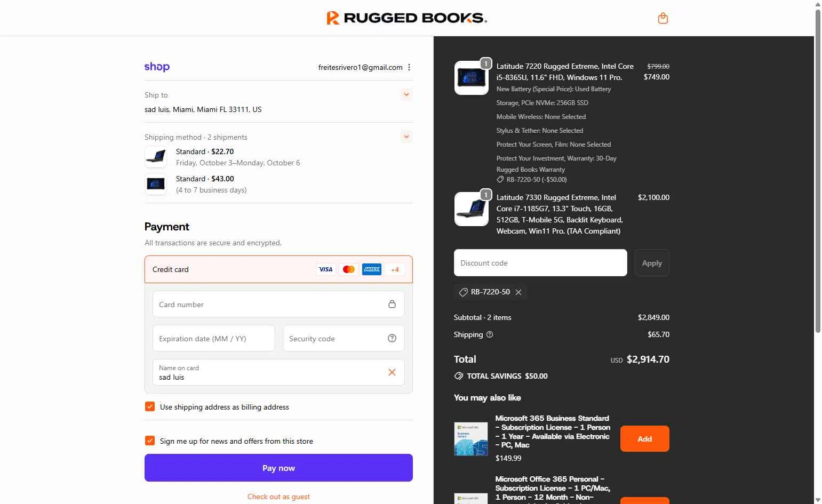Viewport: 822px width, 504px height.
Task: Open the security code help icon
Action: click(x=392, y=338)
